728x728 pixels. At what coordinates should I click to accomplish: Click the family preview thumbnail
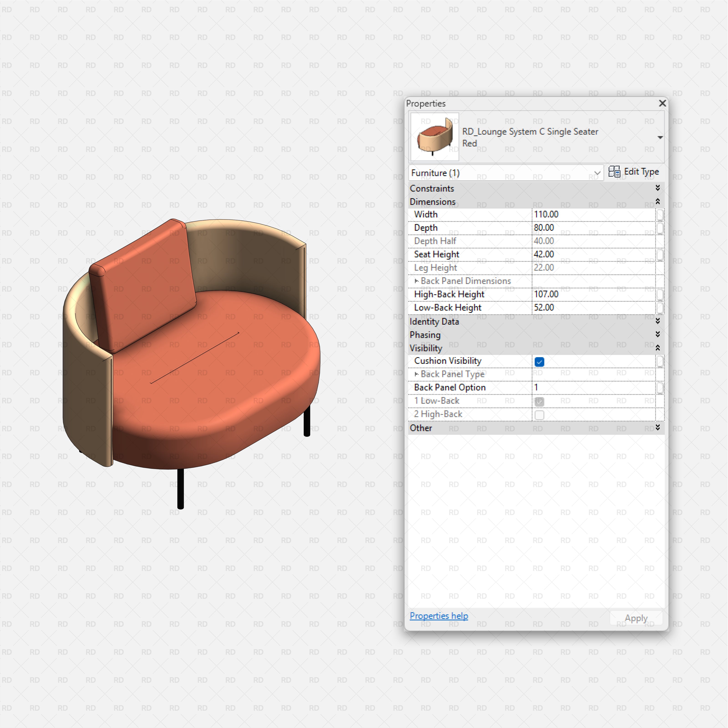point(434,137)
